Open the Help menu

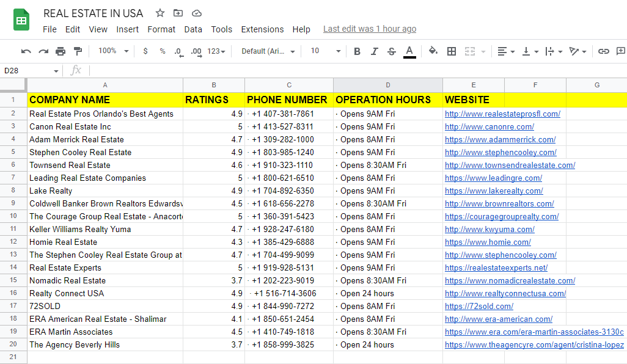pos(301,29)
